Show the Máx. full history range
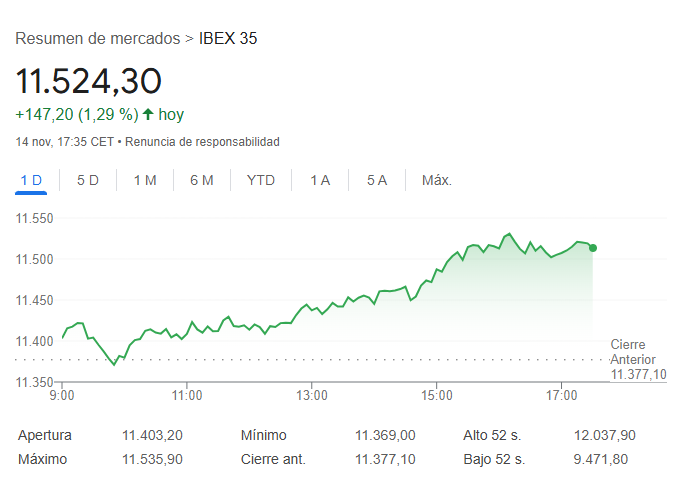 click(x=437, y=180)
